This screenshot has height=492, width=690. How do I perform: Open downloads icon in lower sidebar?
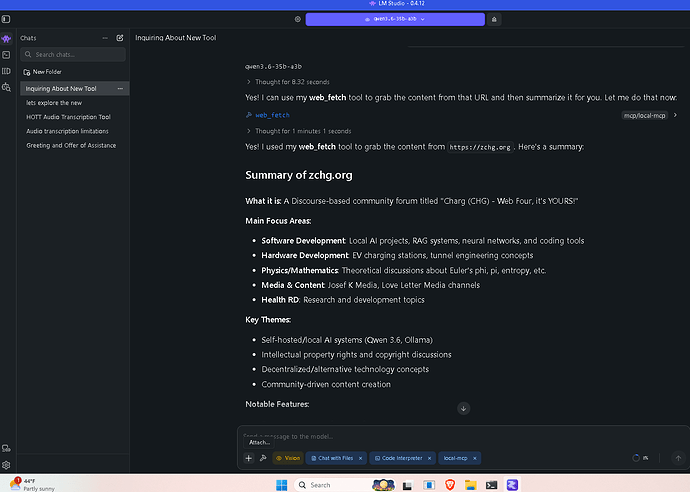[6, 448]
